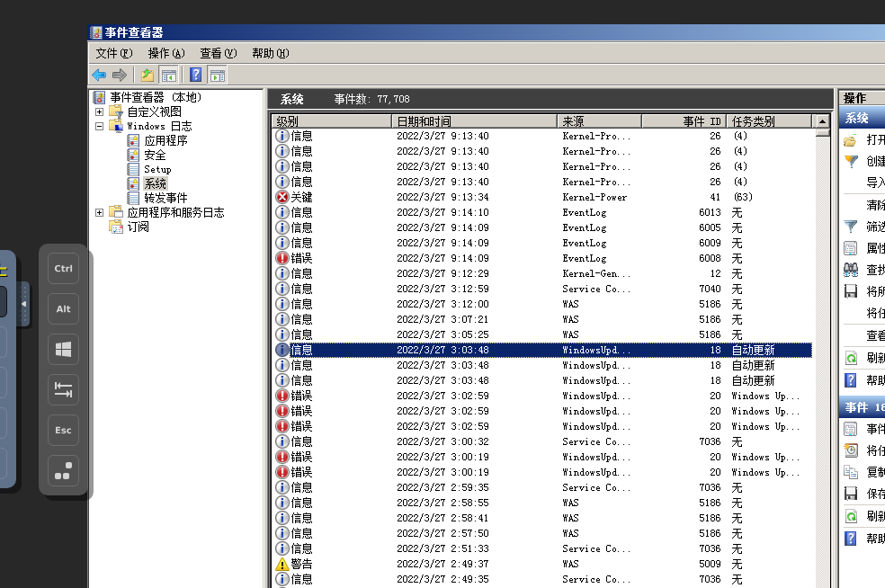Open the 文件 menu
The width and height of the screenshot is (885, 588).
click(x=113, y=53)
